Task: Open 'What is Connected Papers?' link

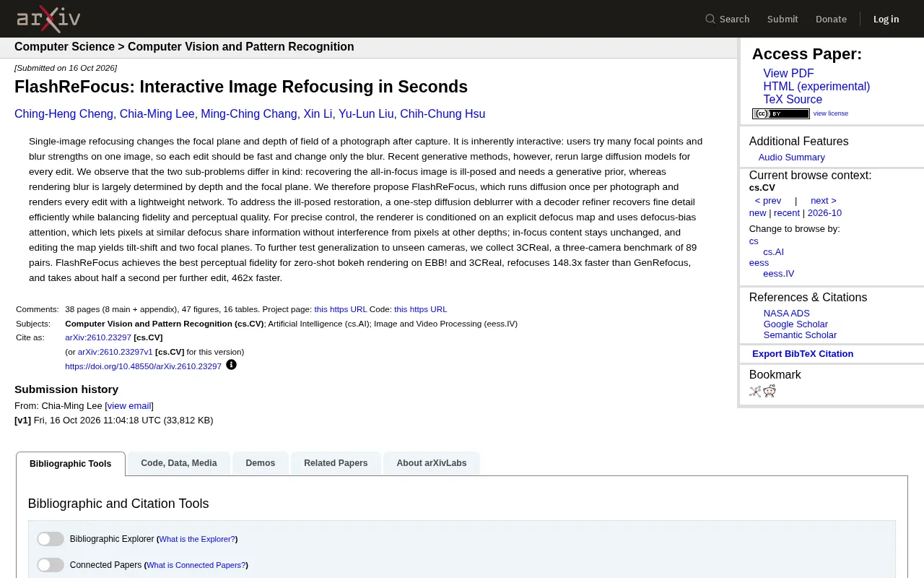Action: 196,565
